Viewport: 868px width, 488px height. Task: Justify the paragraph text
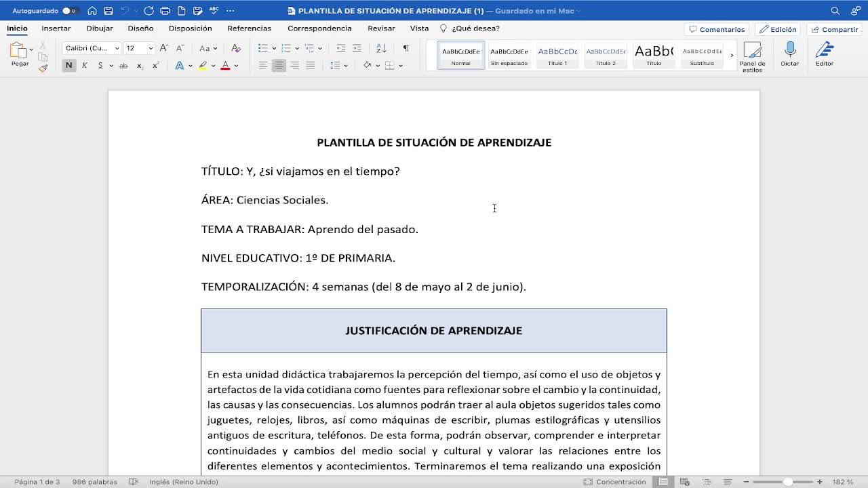pyautogui.click(x=311, y=66)
